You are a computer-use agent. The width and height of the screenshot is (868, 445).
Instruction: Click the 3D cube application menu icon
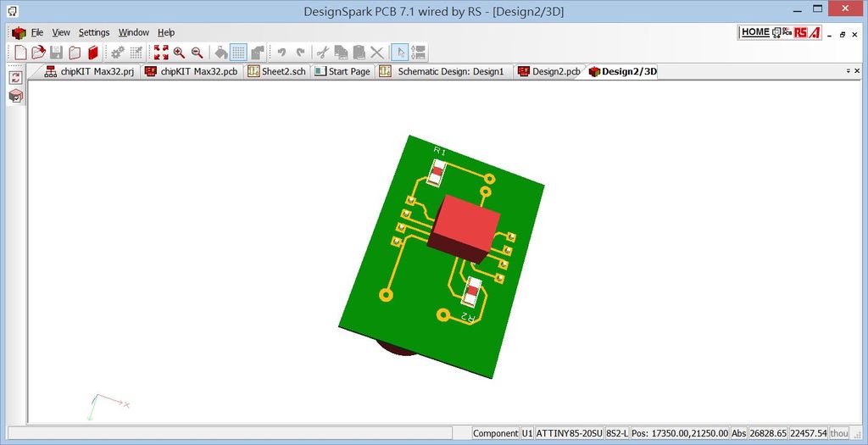[19, 33]
